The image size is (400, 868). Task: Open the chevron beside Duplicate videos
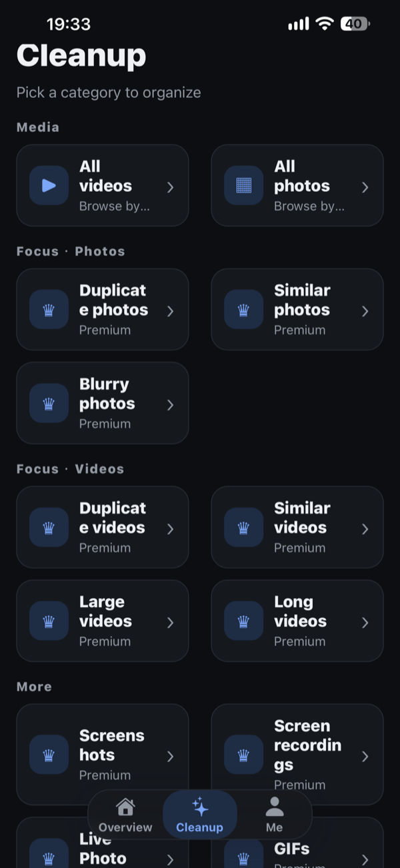point(170,529)
